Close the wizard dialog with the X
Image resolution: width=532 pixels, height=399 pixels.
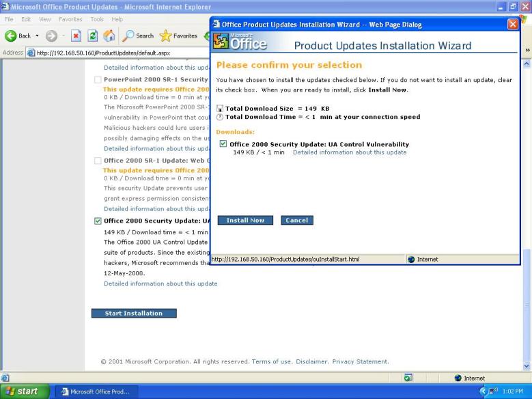point(513,24)
